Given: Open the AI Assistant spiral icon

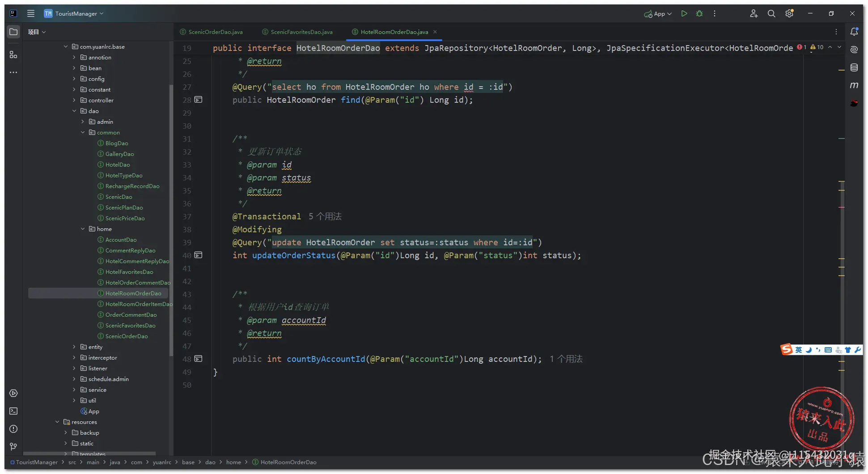Looking at the screenshot, I should [854, 50].
